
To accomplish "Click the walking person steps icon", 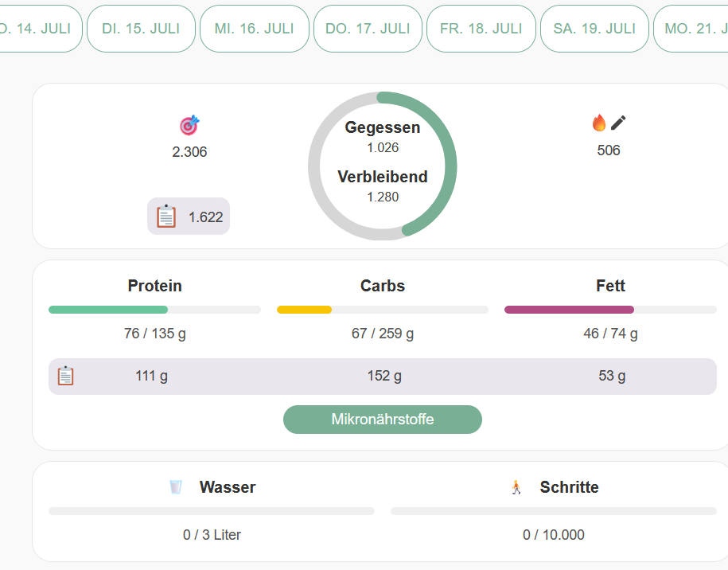I will pyautogui.click(x=516, y=487).
